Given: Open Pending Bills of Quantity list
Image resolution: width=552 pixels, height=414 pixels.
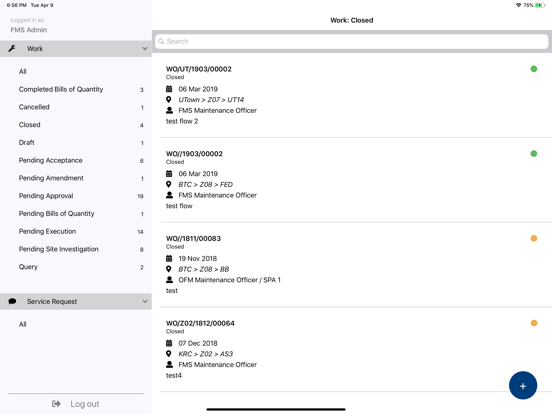Looking at the screenshot, I should (76, 214).
